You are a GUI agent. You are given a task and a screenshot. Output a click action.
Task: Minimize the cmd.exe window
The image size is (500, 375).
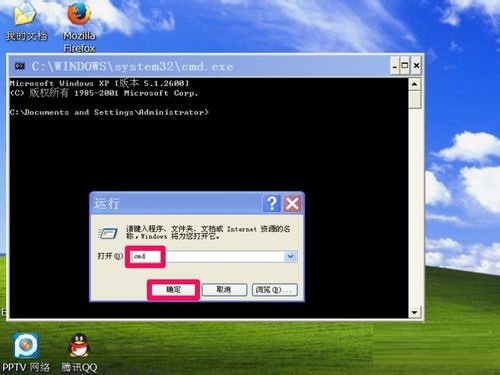(395, 66)
